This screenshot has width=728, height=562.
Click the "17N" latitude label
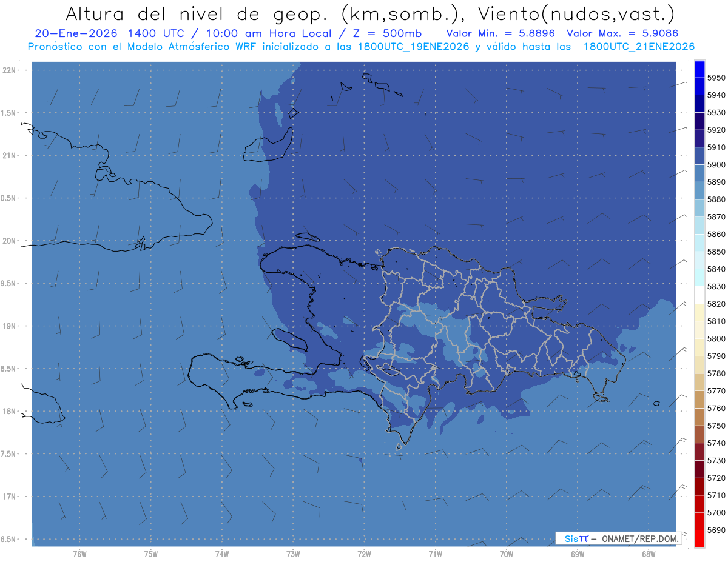[x=10, y=497]
